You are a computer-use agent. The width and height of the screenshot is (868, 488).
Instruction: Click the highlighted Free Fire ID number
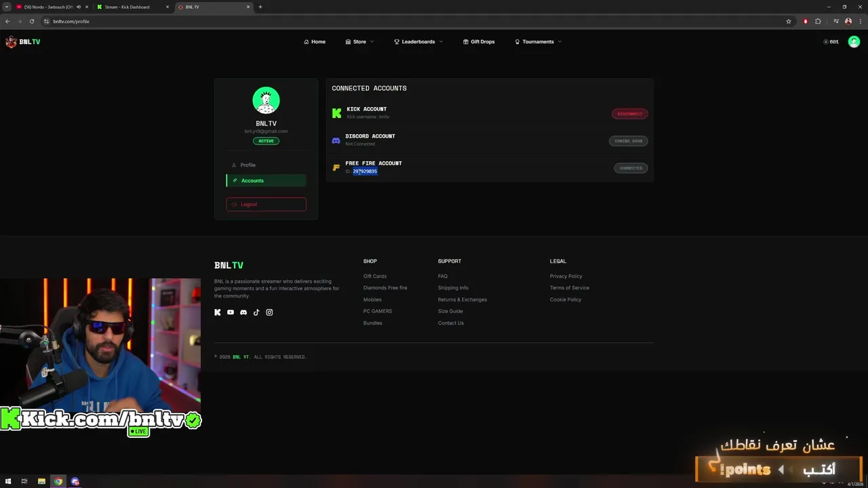(365, 171)
